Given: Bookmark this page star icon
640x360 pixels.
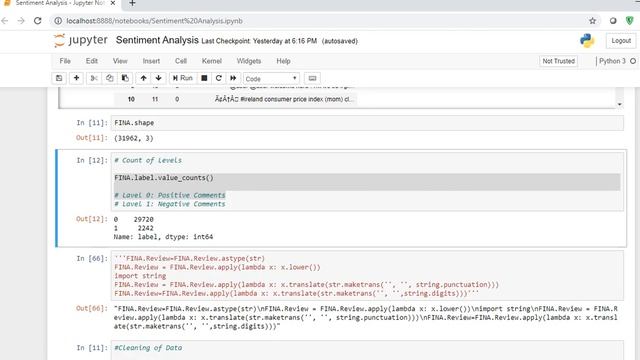Looking at the screenshot, I should pyautogui.click(x=592, y=20).
